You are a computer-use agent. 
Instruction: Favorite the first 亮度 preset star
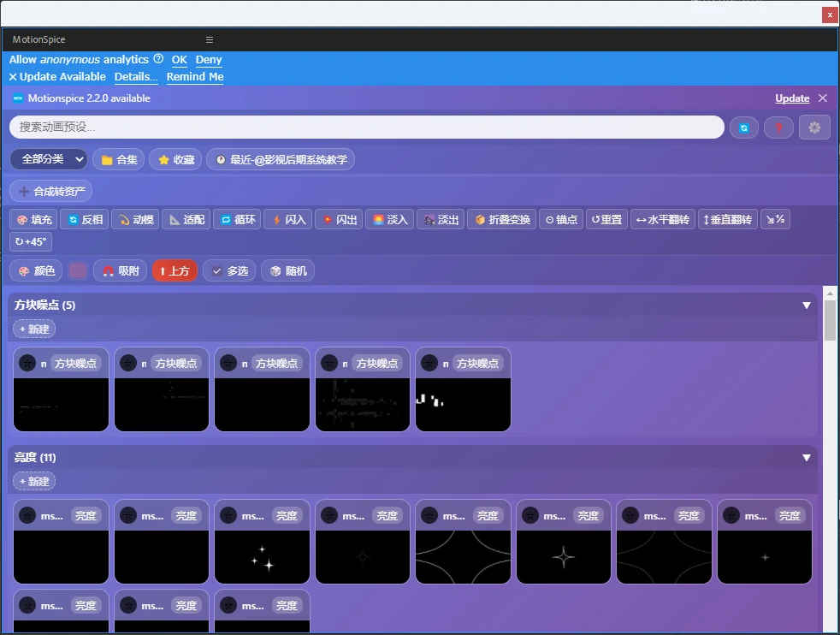[27, 515]
